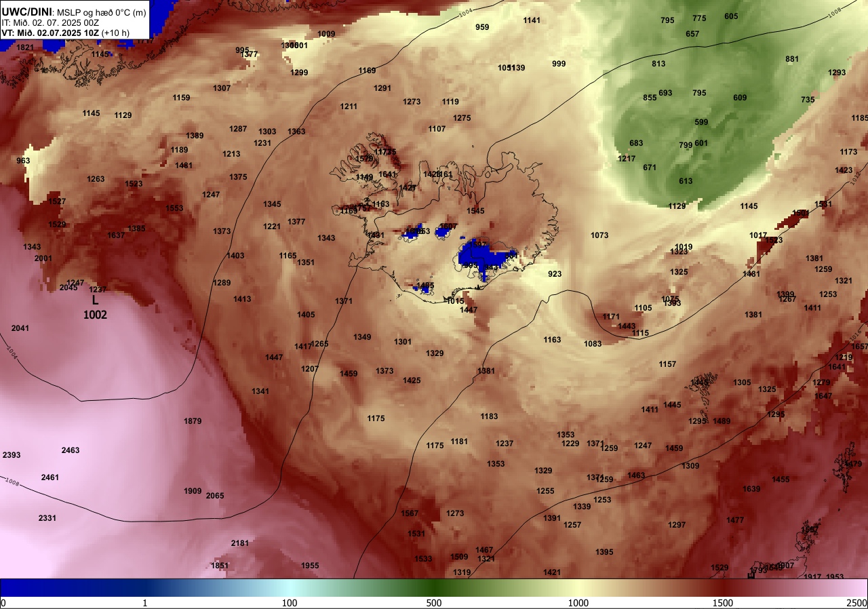Viewport: 868px width, 609px height.
Task: Click the 'MSLP og hæð 0°C (m)' label
Action: pyautogui.click(x=100, y=12)
